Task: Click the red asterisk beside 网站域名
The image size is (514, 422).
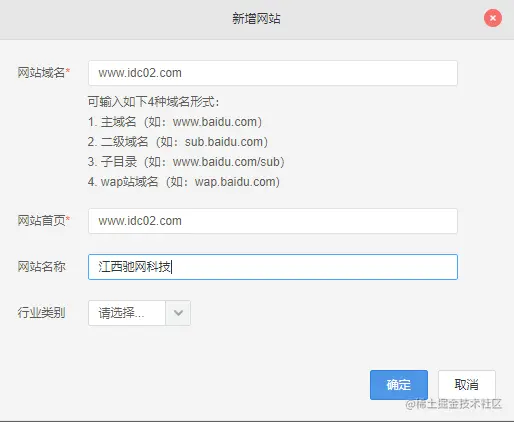Action: pos(68,71)
